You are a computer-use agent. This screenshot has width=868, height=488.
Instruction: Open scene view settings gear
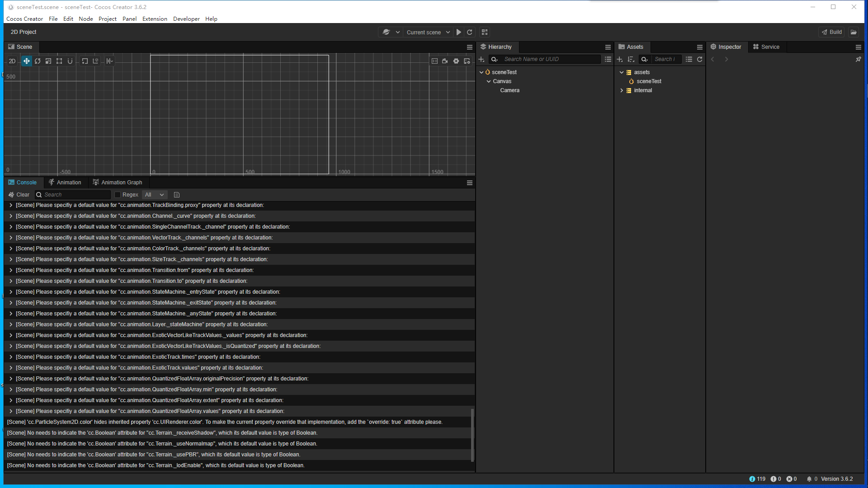click(456, 61)
